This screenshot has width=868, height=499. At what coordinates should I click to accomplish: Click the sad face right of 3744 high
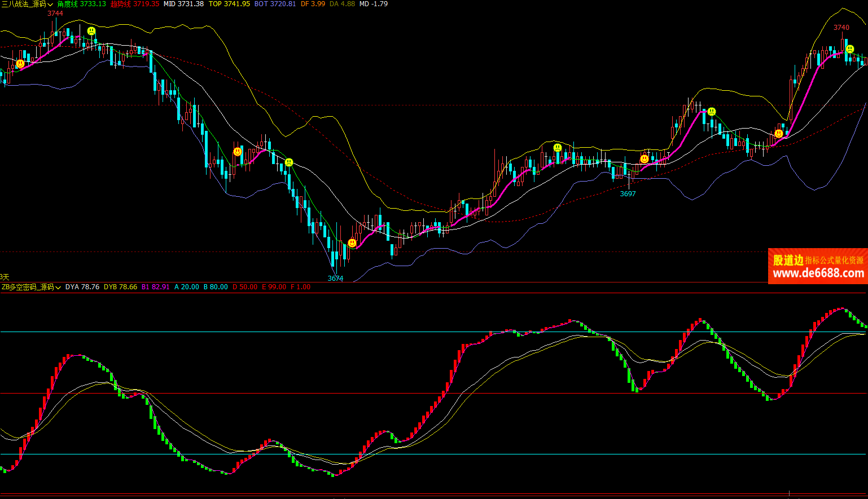(91, 31)
